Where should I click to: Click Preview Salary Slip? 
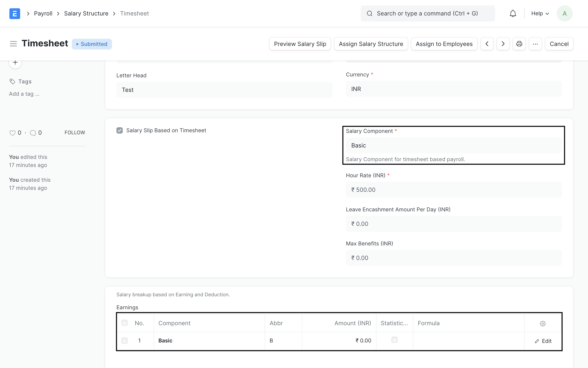pos(300,43)
